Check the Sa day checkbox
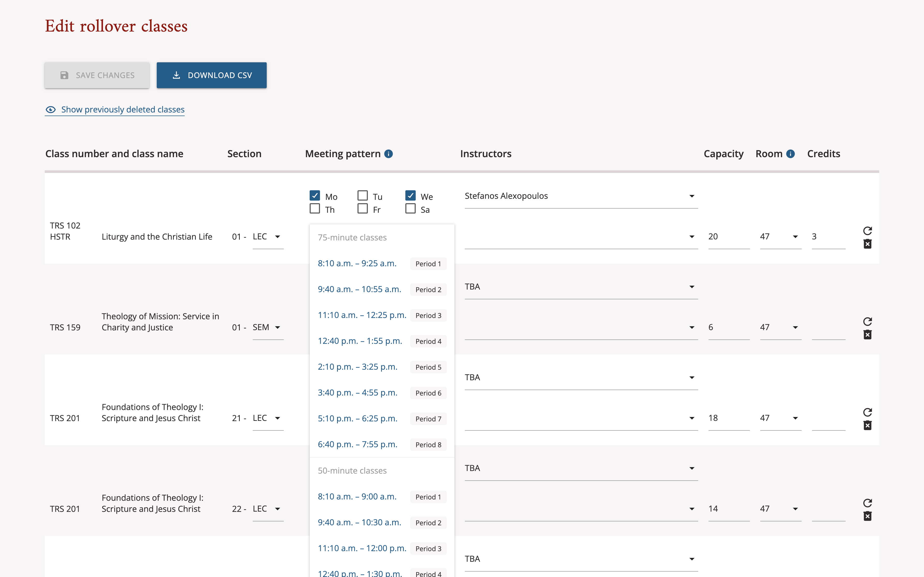Viewport: 924px width, 577px height. tap(410, 209)
